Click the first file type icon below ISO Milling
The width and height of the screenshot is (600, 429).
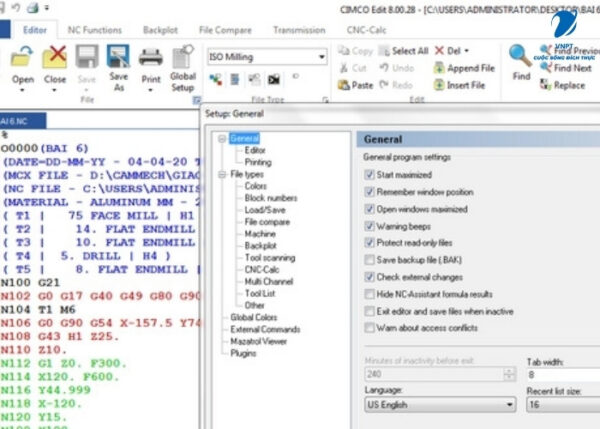point(216,80)
